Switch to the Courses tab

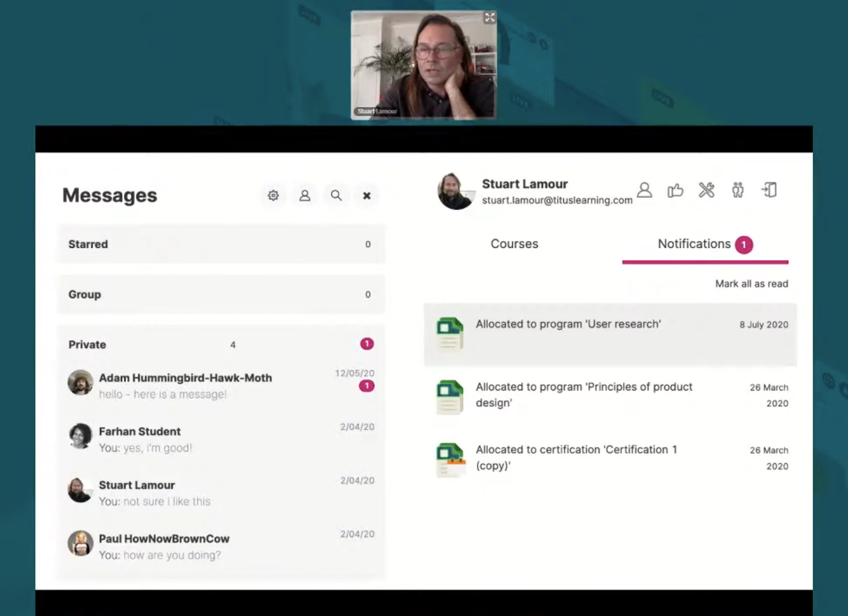pos(514,244)
